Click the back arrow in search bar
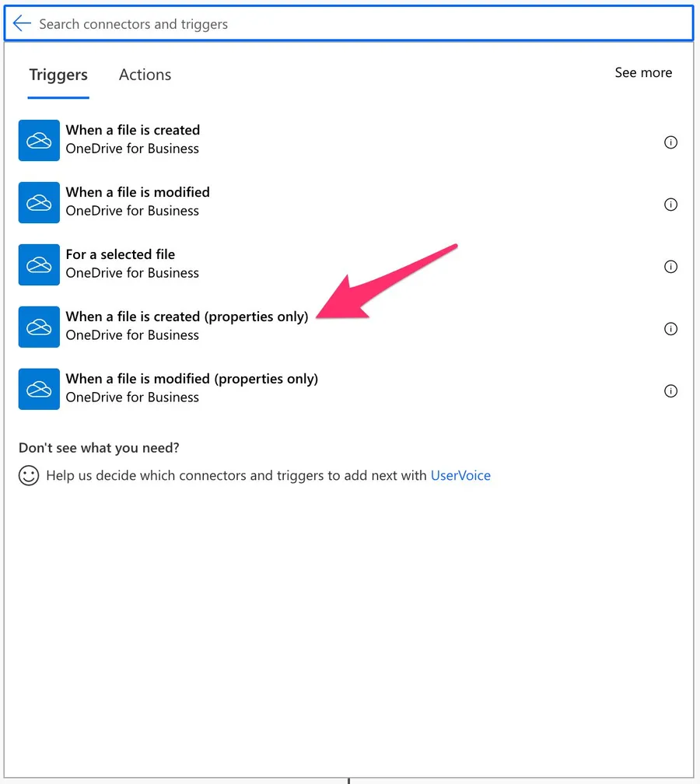 (22, 24)
